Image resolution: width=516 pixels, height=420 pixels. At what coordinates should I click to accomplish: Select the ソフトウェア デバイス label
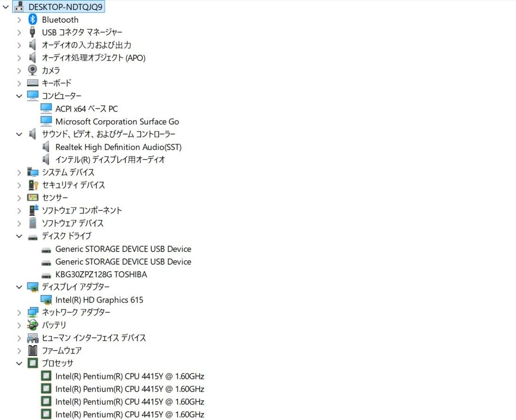(x=73, y=223)
